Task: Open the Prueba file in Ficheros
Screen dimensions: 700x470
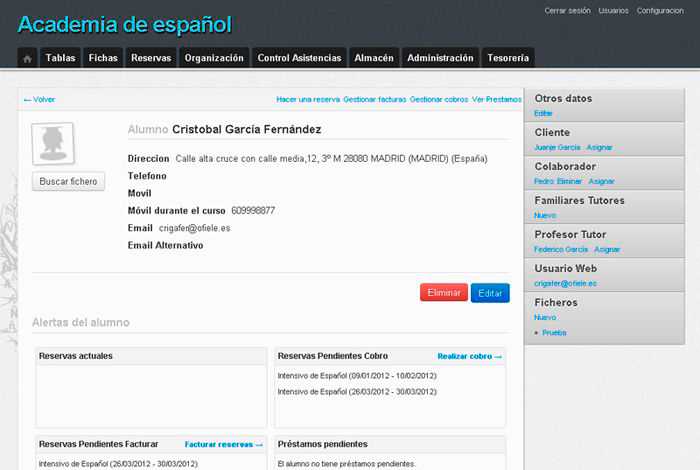Action: [x=553, y=332]
